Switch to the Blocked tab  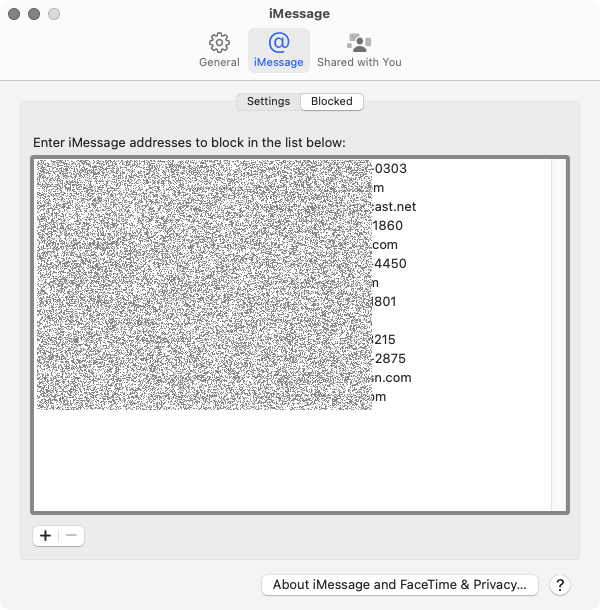[332, 102]
